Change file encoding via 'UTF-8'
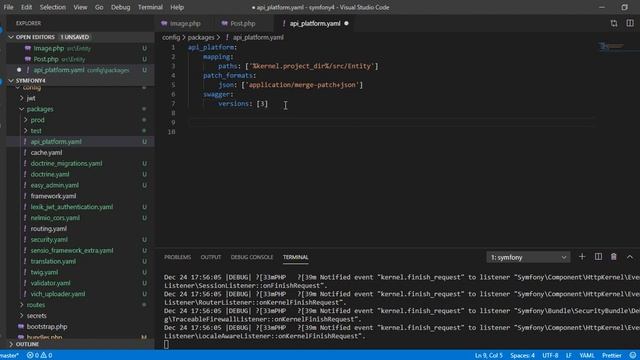The width and height of the screenshot is (640, 360). 550,356
